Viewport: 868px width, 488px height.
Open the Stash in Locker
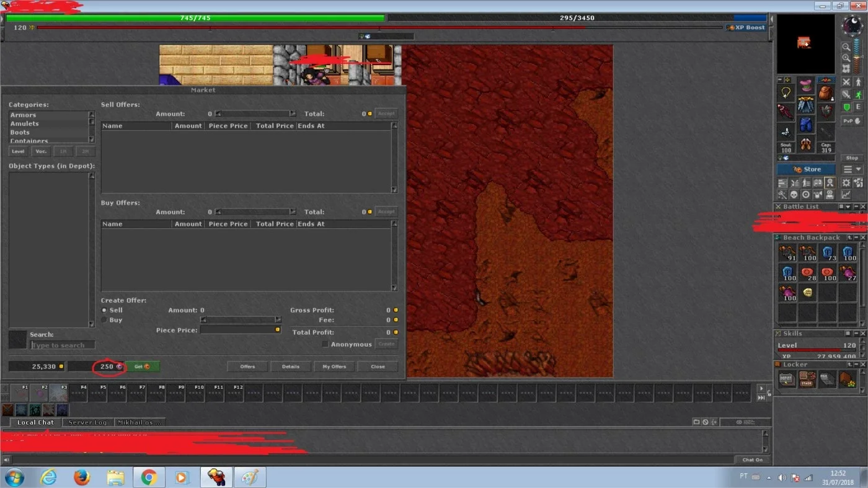pos(807,379)
